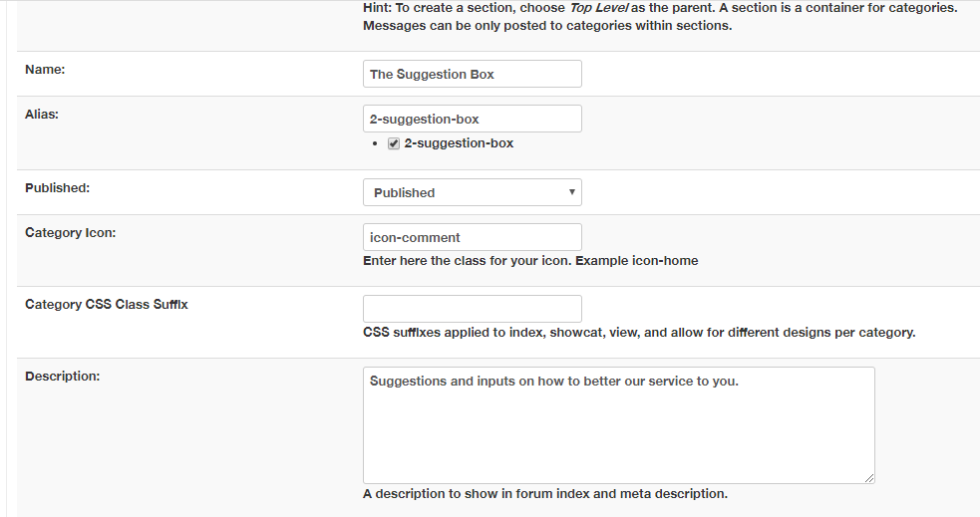Open the Published status dropdown

(472, 192)
